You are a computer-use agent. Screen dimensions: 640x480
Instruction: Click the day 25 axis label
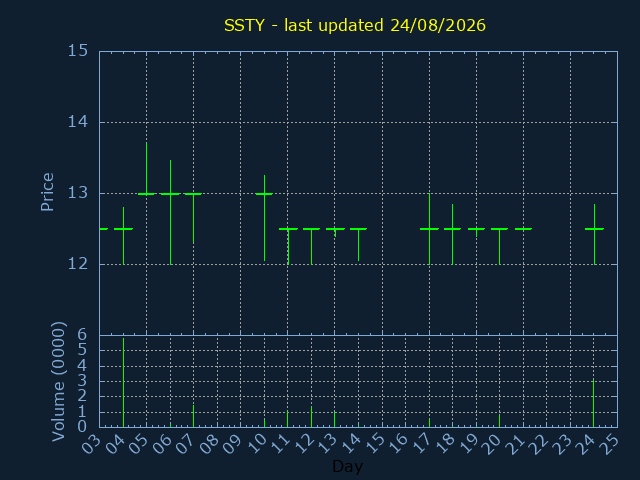[609, 444]
